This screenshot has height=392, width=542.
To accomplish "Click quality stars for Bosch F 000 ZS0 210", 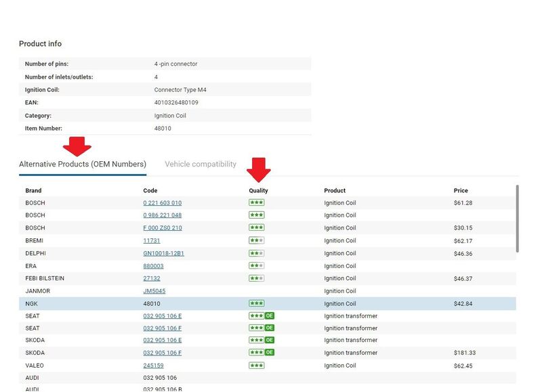I will pos(257,227).
